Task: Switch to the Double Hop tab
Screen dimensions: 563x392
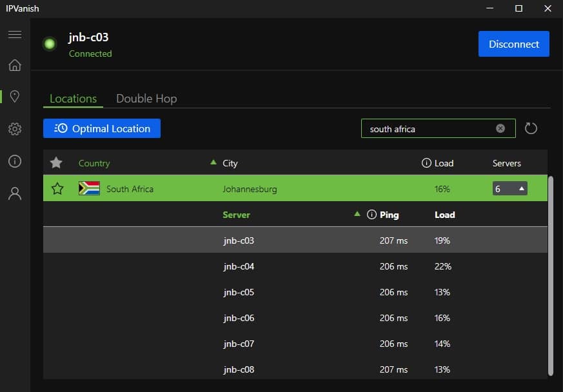Action: click(146, 99)
